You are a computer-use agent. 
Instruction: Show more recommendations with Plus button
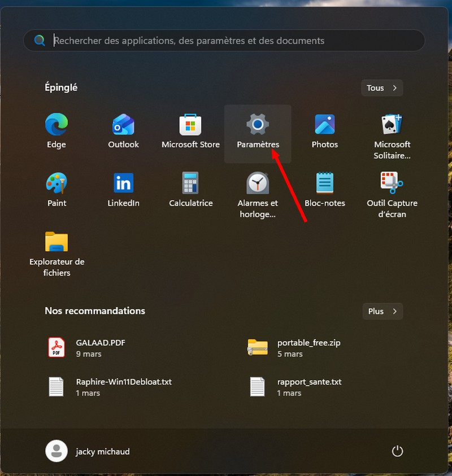[x=383, y=311]
